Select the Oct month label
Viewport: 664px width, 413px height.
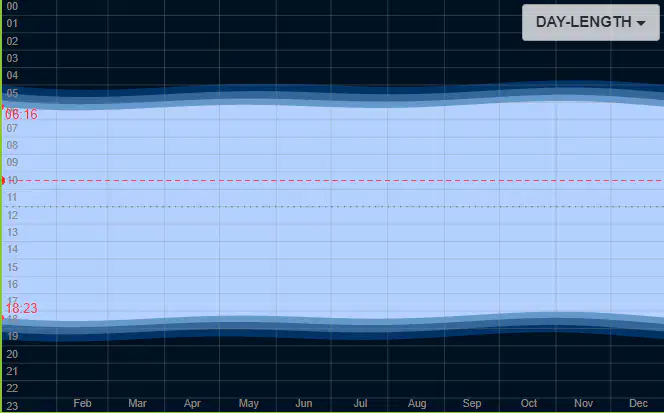tap(529, 403)
